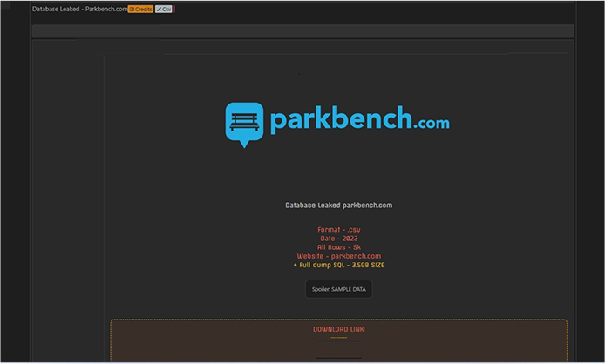Open the Spoiler: SAMPLE DATA button

pyautogui.click(x=339, y=289)
